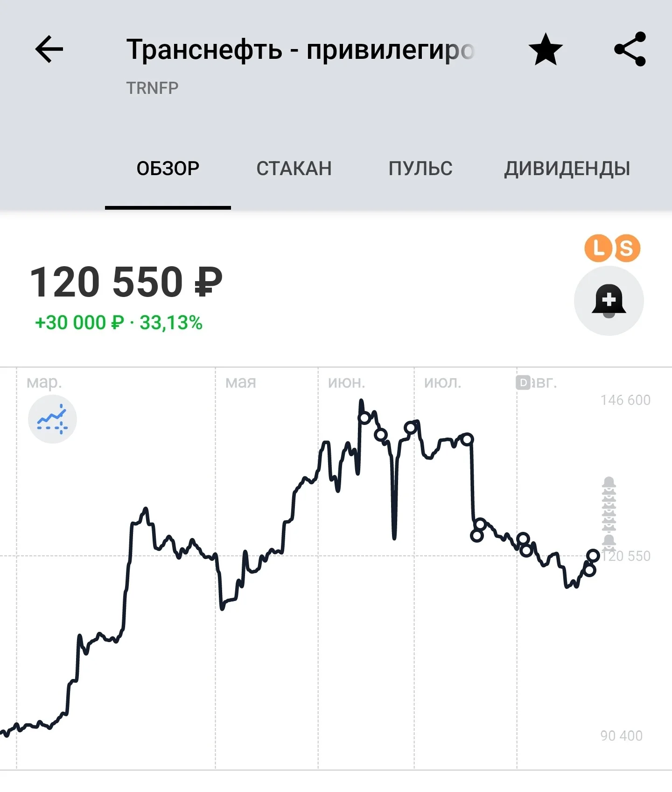The width and height of the screenshot is (672, 792).
Task: Tap the 120 550 price level label
Action: coord(626,556)
